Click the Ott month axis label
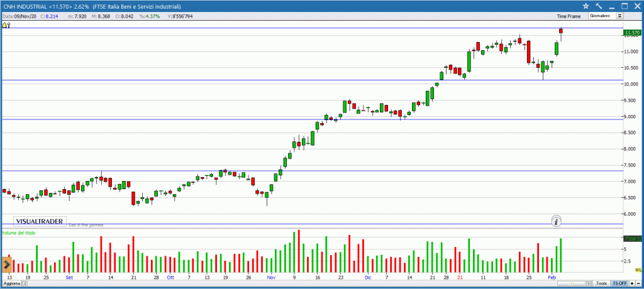Image resolution: width=644 pixels, height=289 pixels. (x=170, y=278)
